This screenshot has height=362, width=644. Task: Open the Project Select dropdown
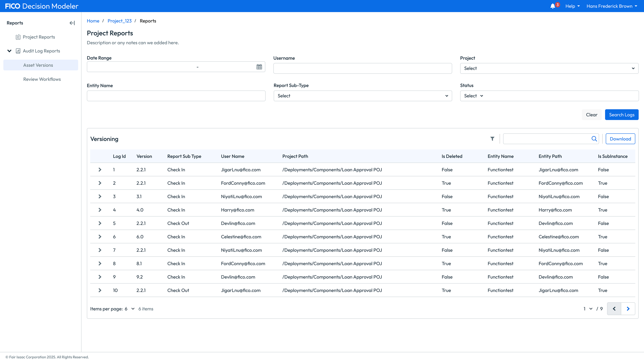coord(549,68)
